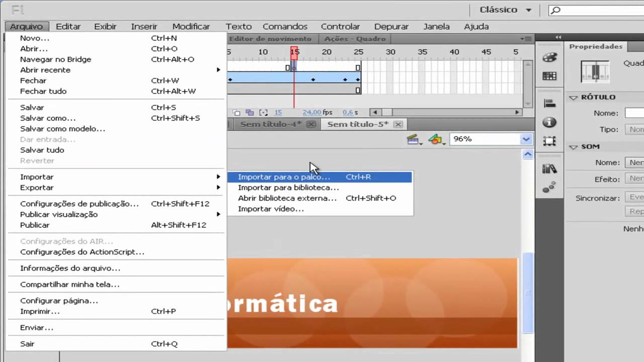Click the Edit Scene clapperboard icon
Image resolution: width=644 pixels, height=362 pixels.
(414, 139)
